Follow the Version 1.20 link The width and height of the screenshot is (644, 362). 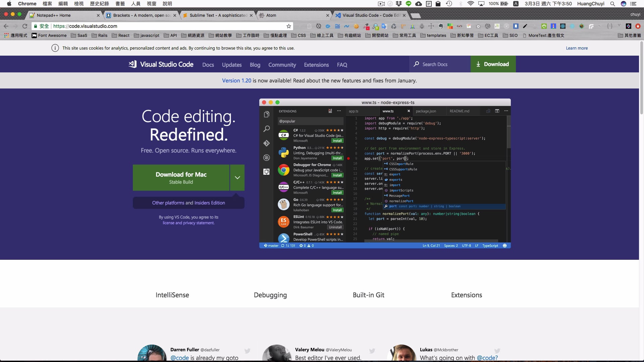236,81
